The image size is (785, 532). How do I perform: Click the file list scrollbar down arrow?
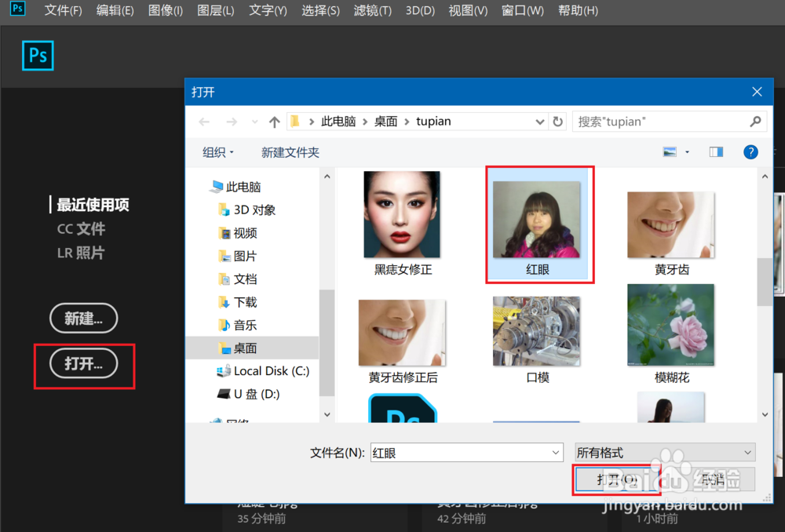765,414
